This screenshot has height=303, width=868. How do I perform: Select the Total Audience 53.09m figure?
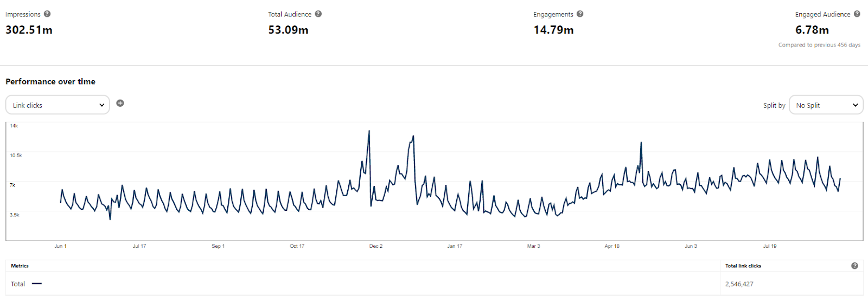point(288,30)
